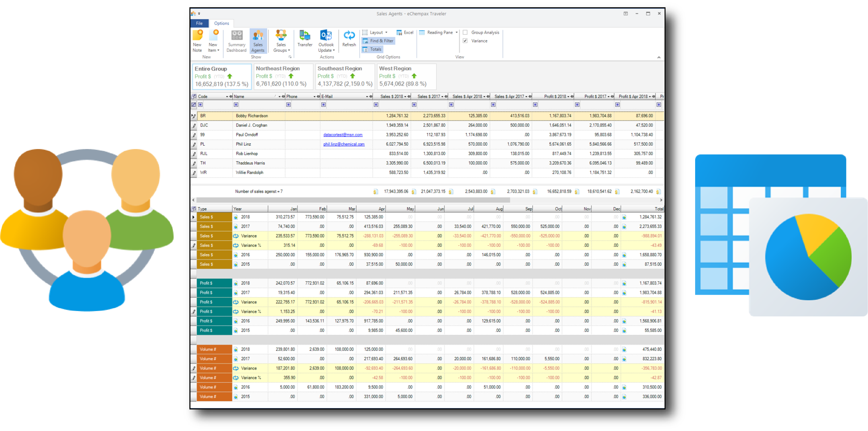This screenshot has width=868, height=431.
Task: Open the Name column filter dropdown
Action: click(x=279, y=97)
